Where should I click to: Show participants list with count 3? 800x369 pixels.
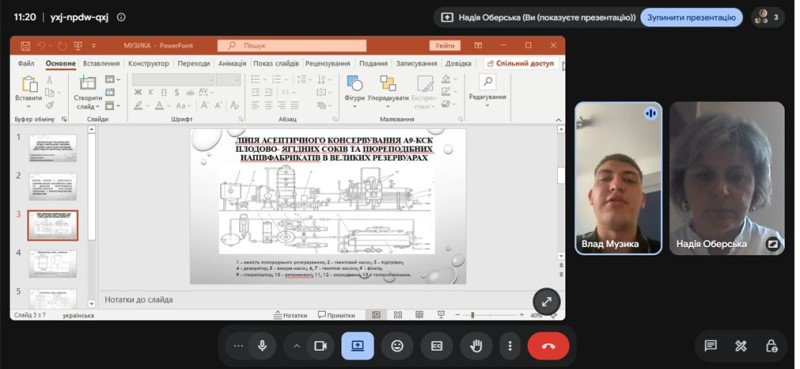768,17
